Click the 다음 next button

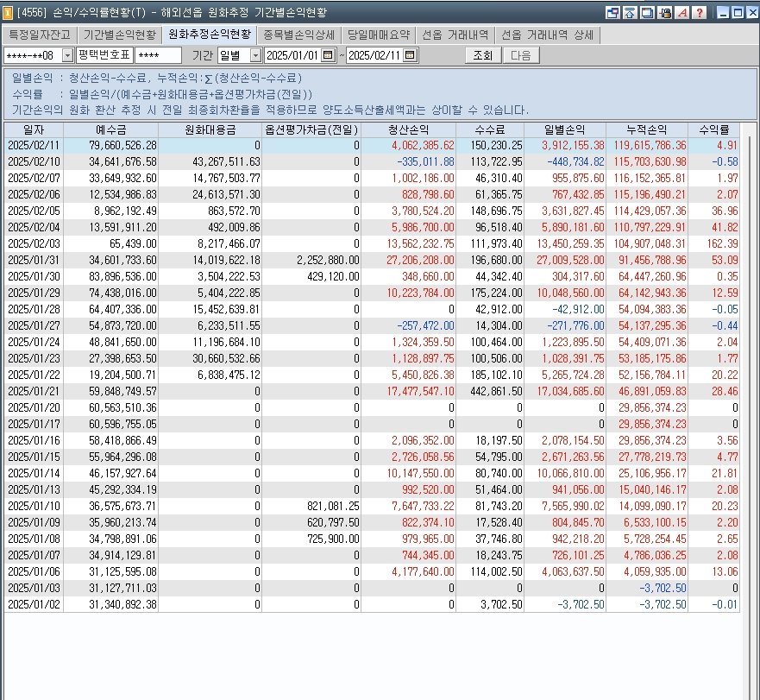[x=521, y=55]
